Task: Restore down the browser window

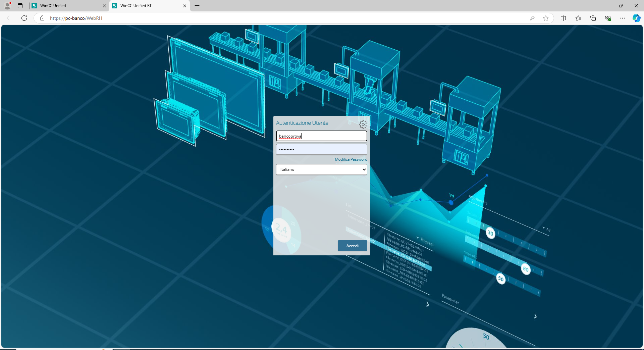Action: 621,6
